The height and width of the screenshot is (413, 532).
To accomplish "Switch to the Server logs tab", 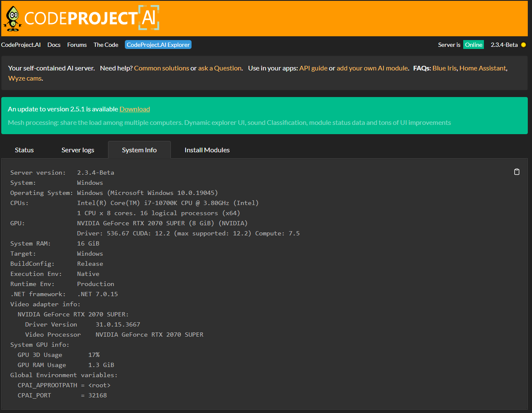I will 78,150.
